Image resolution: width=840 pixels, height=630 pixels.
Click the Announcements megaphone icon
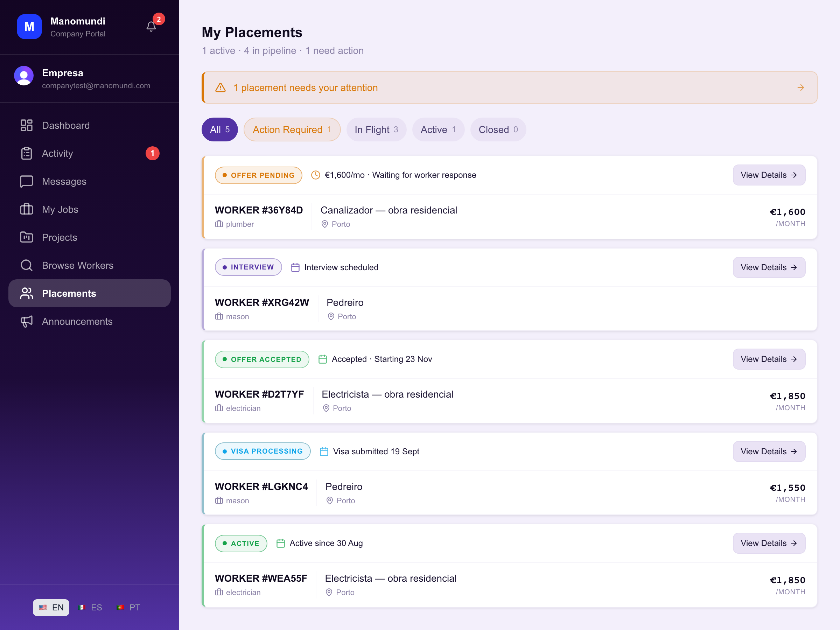[x=27, y=321]
